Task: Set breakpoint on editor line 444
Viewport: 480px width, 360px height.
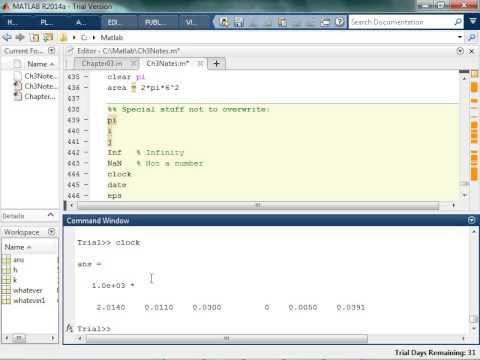Action: [x=86, y=174]
